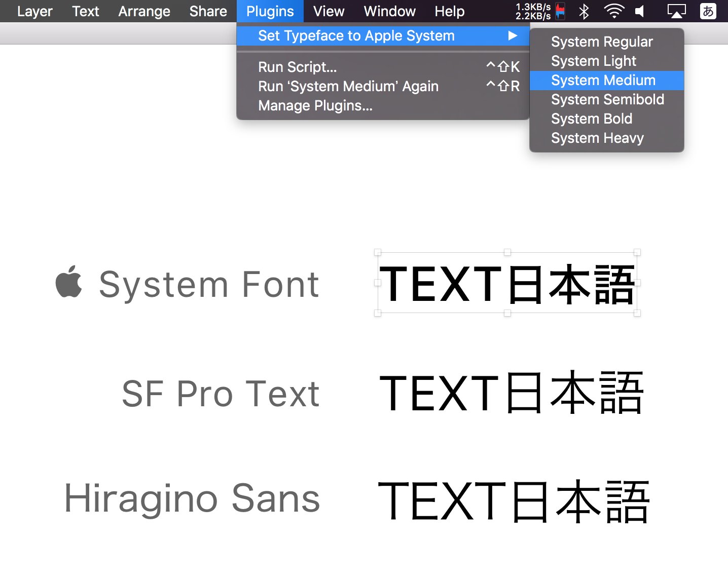Open the Layer menu

(34, 11)
